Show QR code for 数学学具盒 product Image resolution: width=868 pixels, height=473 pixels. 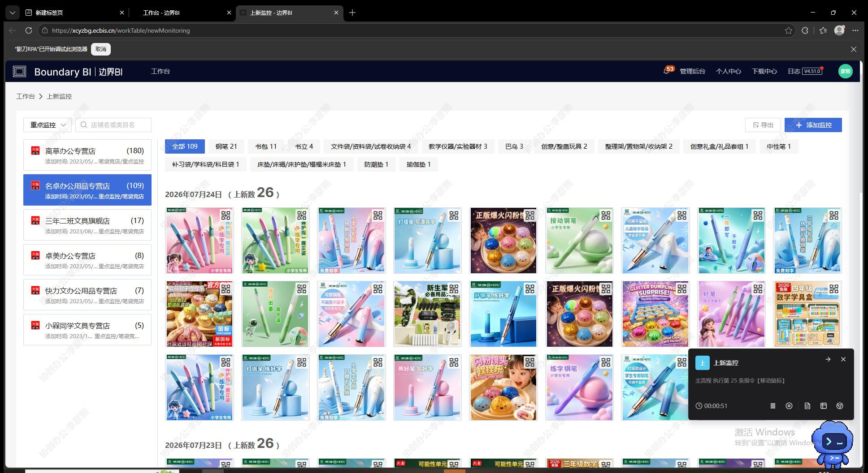[834, 289]
